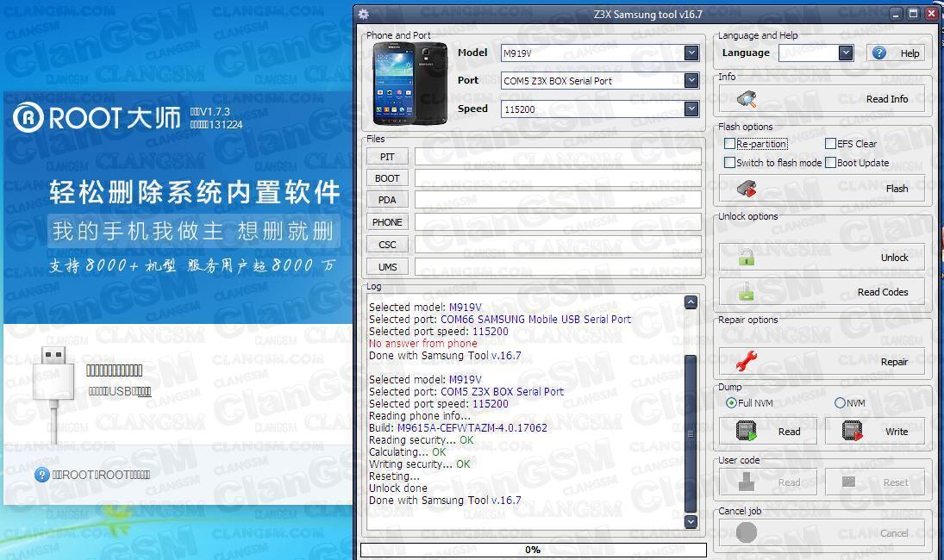This screenshot has height=560, width=944.
Task: Open the Speed dropdown
Action: [691, 109]
